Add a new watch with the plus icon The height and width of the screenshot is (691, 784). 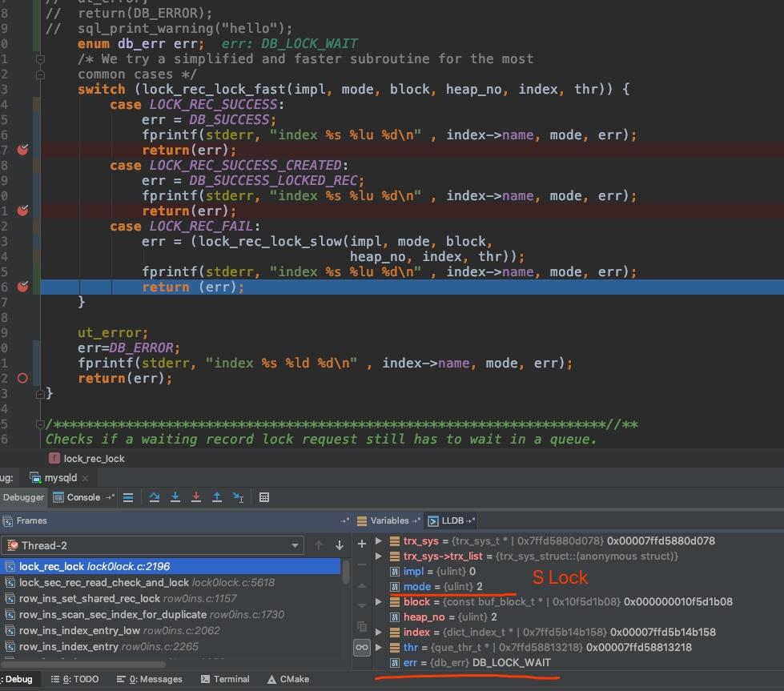click(x=362, y=544)
